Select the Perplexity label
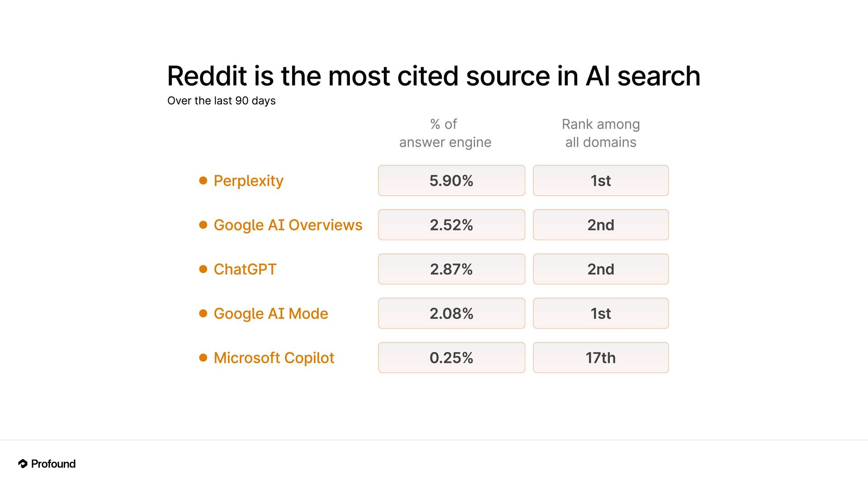Screen dimensions: 868x488 point(248,181)
